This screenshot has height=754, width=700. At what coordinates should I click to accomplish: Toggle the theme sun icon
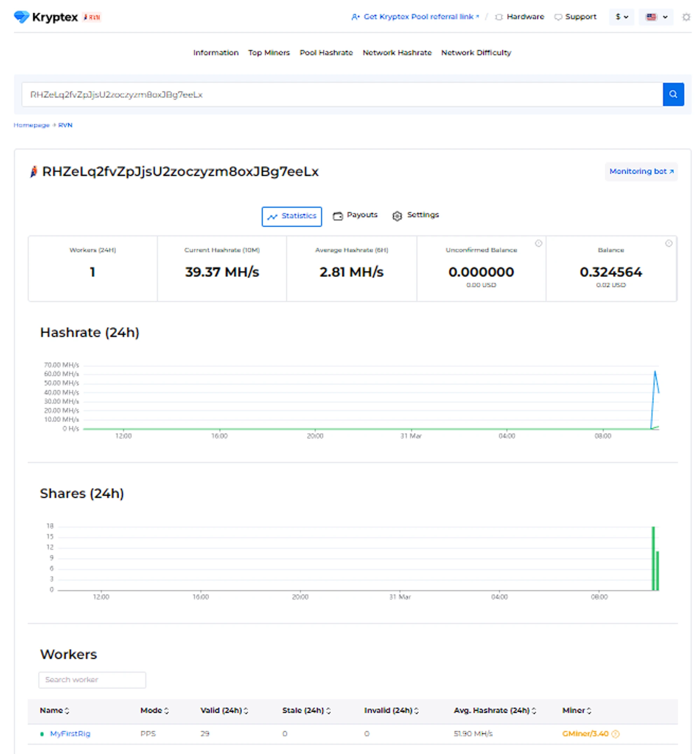point(686,17)
